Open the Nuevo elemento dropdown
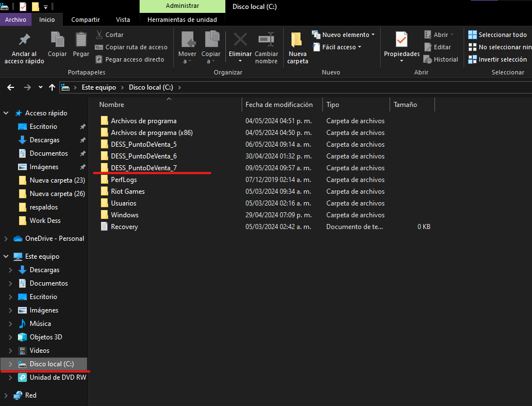 (343, 35)
